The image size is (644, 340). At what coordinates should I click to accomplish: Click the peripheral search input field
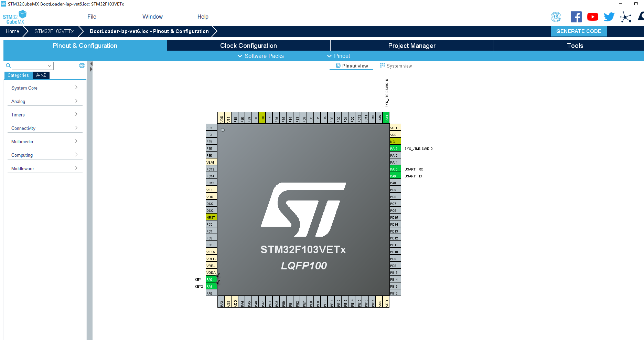[31, 65]
